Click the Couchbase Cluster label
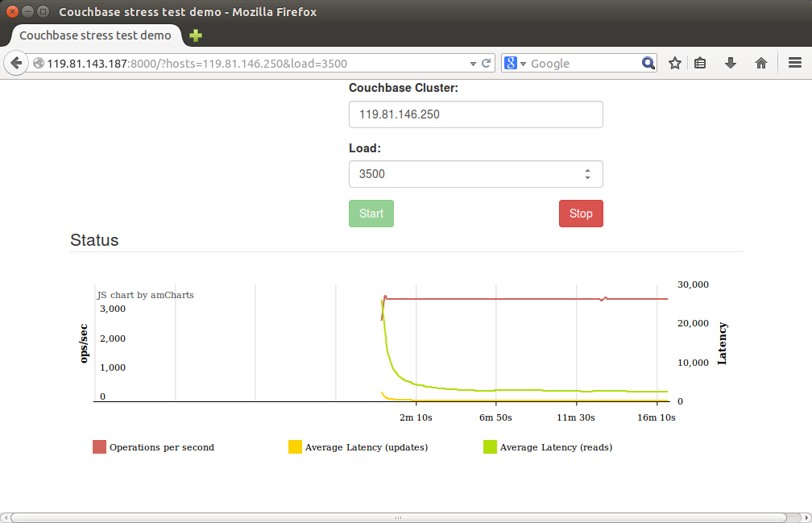Viewport: 812px width, 523px height. coord(404,88)
